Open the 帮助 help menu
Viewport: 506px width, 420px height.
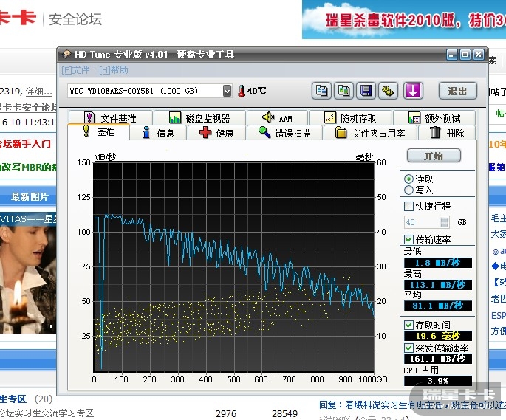tap(113, 70)
